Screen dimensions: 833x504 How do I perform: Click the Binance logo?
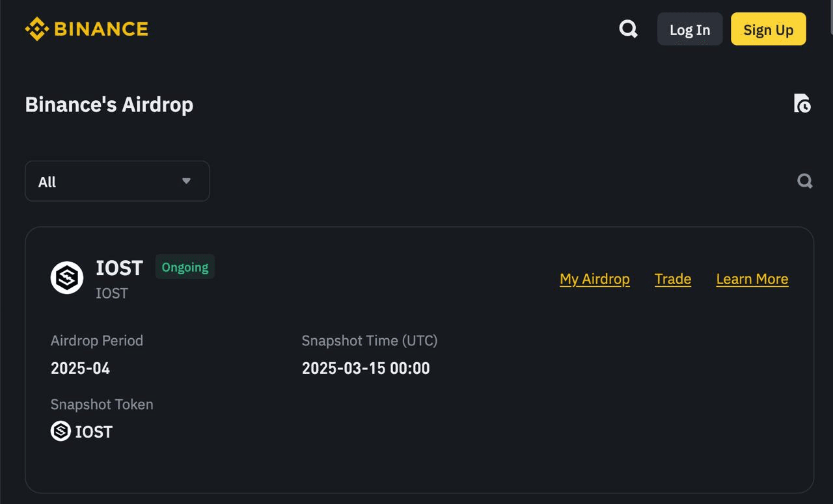tap(87, 29)
